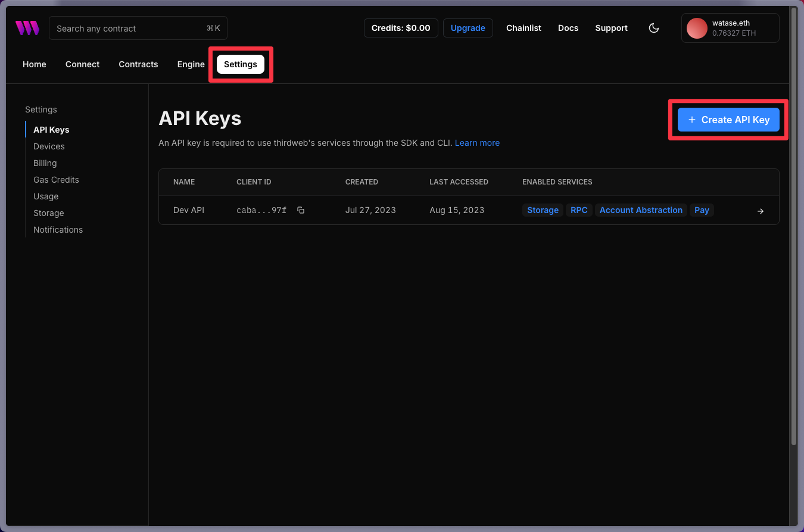Click the API Keys page heading
This screenshot has height=532, width=804.
point(200,118)
